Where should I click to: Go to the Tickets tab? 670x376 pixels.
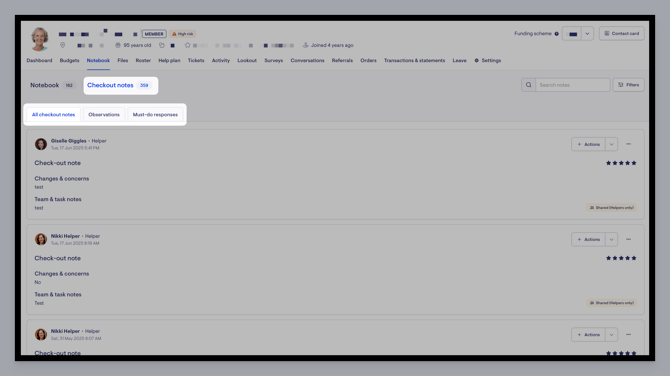coord(196,61)
